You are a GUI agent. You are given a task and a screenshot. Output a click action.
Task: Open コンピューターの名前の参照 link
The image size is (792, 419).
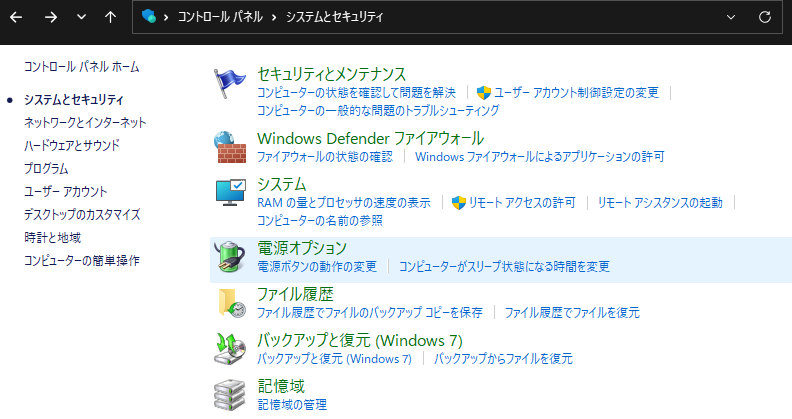(320, 221)
